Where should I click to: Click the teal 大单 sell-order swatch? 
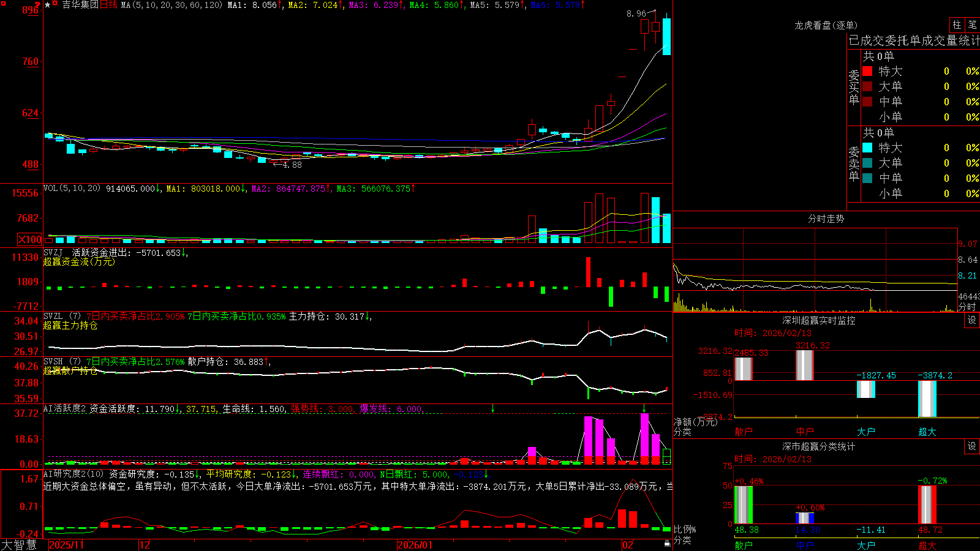point(867,163)
